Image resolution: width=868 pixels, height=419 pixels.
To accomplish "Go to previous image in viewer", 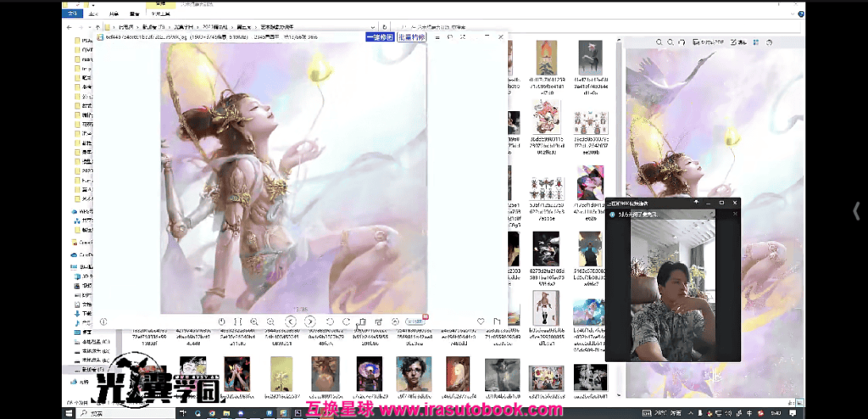I will (292, 321).
